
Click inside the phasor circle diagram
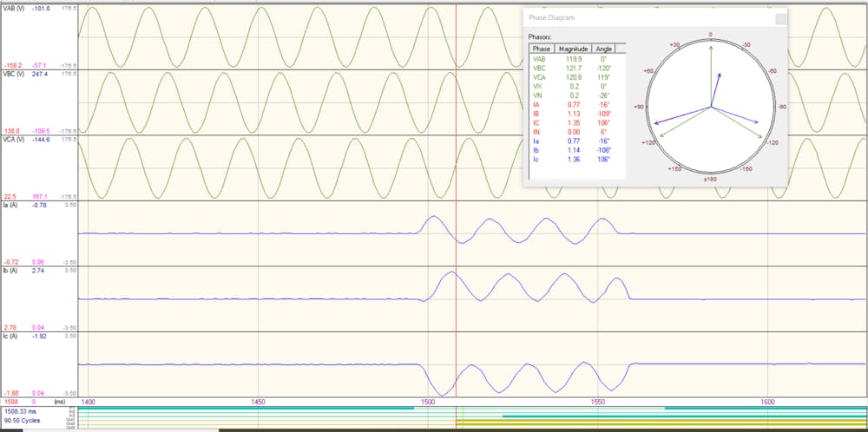click(x=711, y=106)
